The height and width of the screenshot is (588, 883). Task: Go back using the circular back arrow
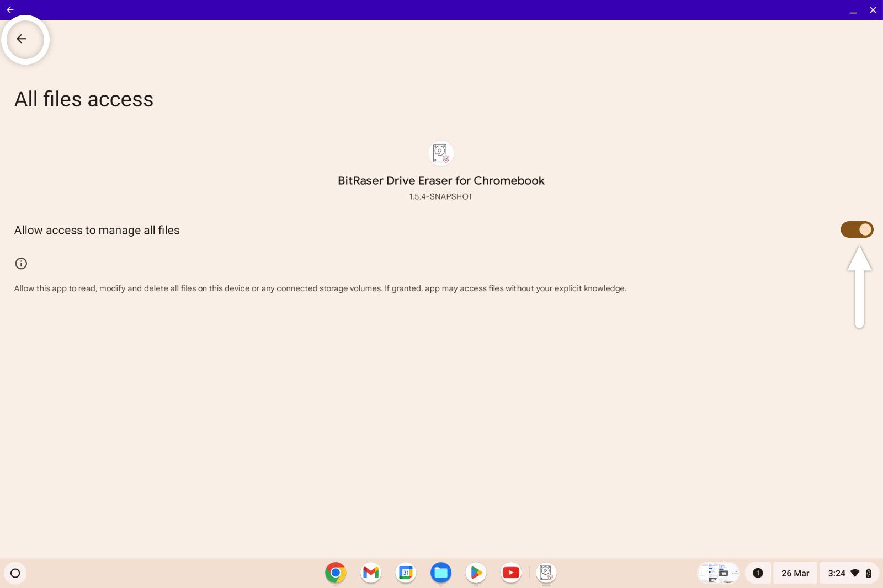click(22, 39)
